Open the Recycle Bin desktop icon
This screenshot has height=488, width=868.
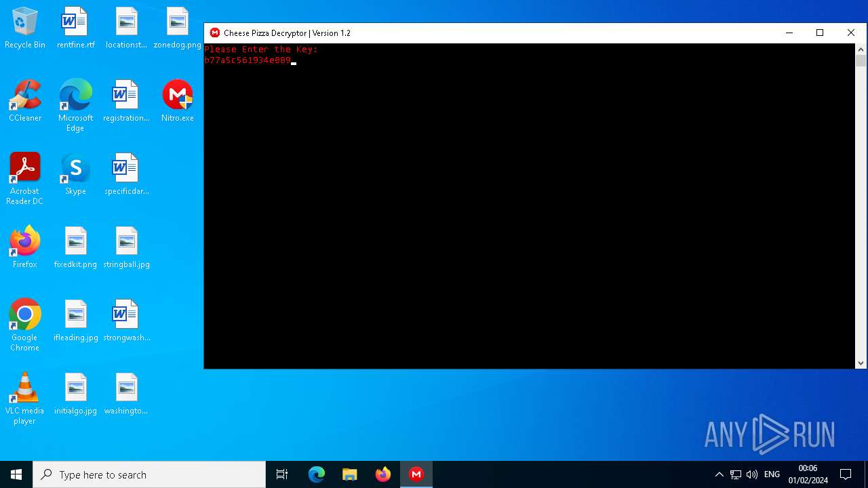(25, 28)
